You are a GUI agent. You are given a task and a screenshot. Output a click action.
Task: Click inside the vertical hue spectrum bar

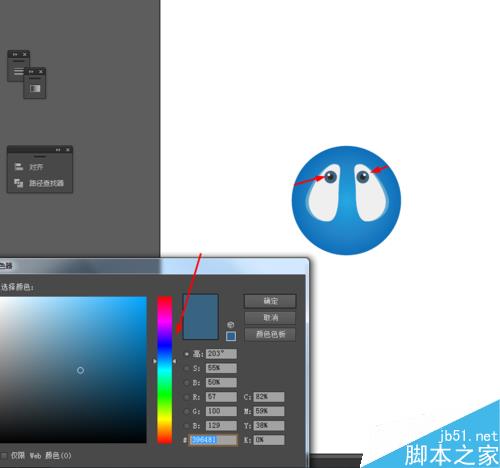[x=165, y=369]
